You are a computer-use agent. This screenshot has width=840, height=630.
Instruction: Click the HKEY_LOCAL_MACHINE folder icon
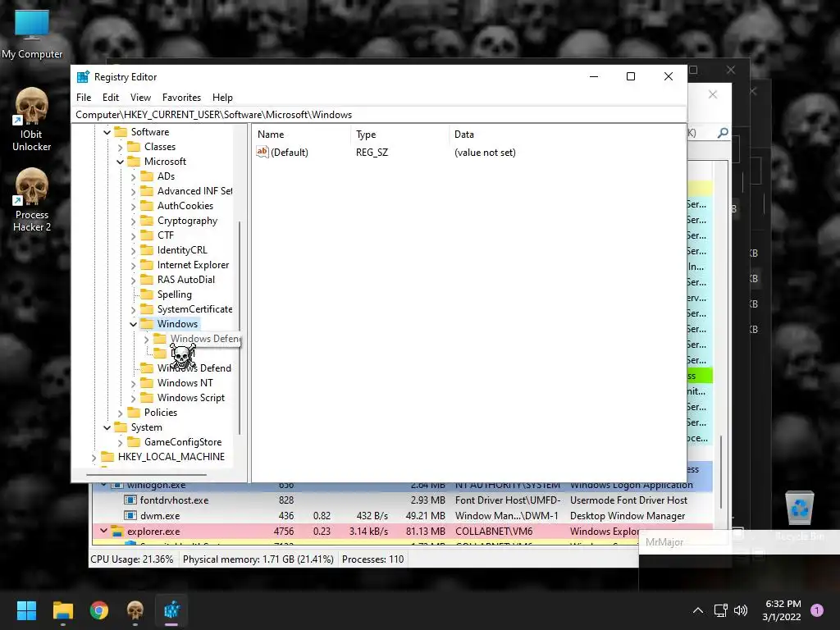click(x=107, y=457)
